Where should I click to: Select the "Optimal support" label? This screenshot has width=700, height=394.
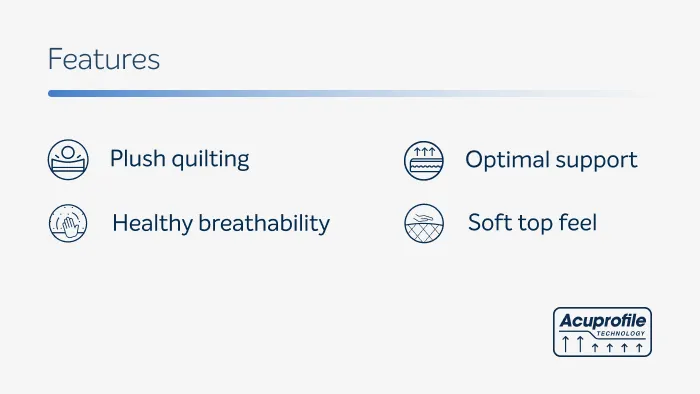pyautogui.click(x=551, y=160)
